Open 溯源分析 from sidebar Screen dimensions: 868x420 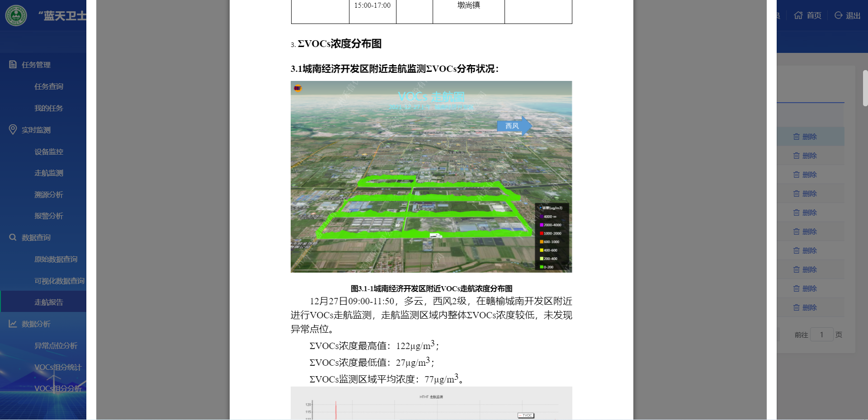coord(49,195)
